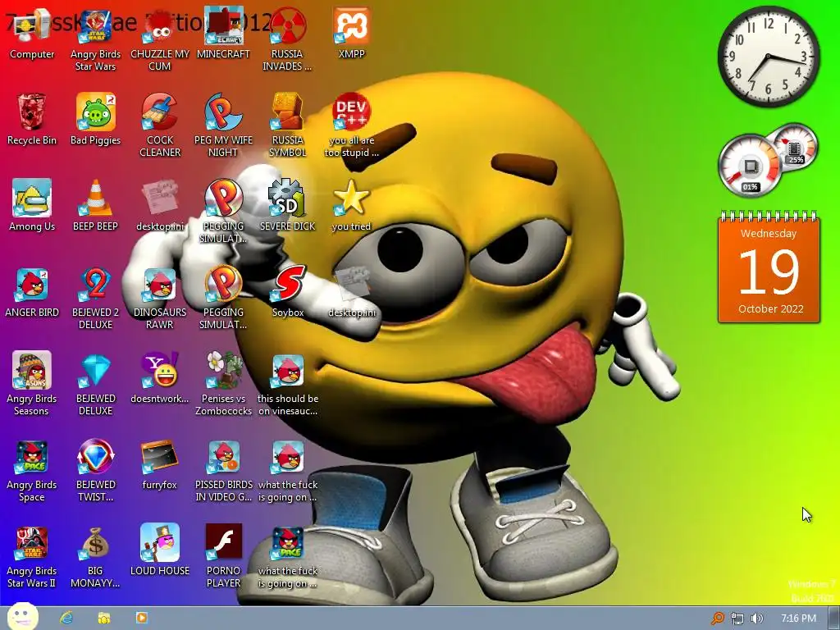840x630 pixels.
Task: Select the furryfox shortcut icon
Action: [160, 464]
